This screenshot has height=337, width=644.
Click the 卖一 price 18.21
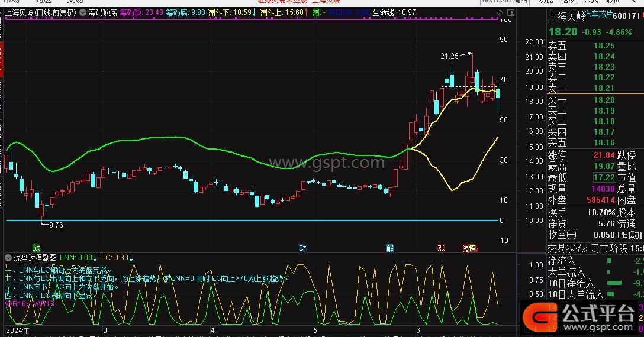click(604, 88)
